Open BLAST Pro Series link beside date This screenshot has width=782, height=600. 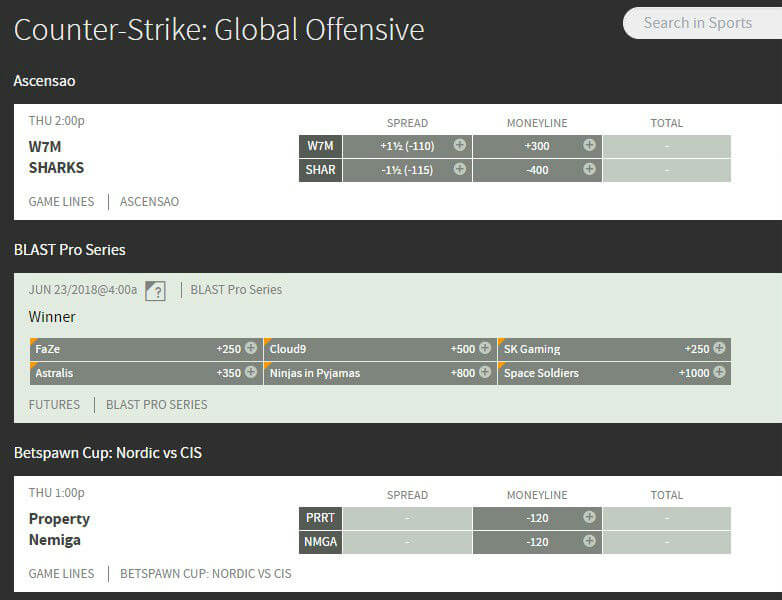tap(236, 290)
